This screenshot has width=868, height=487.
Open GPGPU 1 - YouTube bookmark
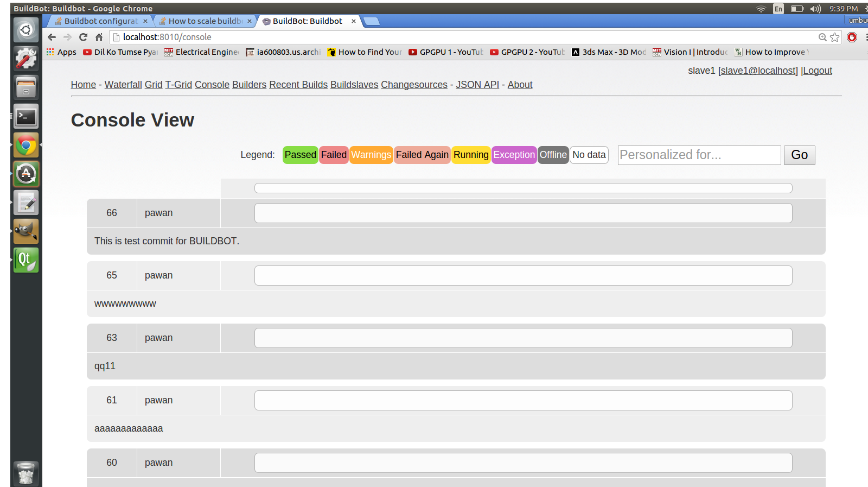[446, 52]
